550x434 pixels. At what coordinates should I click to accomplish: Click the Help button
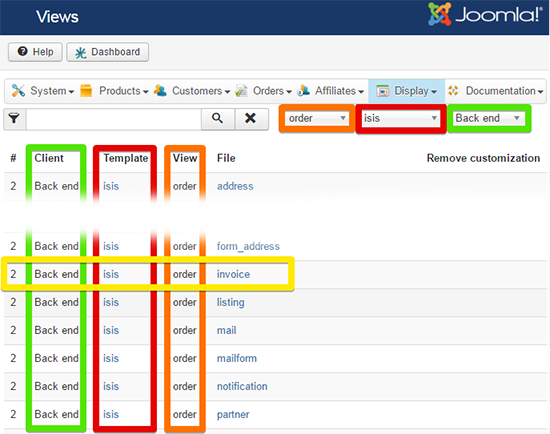point(35,52)
